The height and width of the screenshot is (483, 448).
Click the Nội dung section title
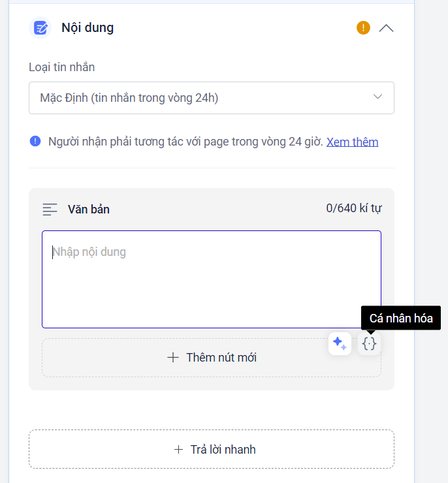point(88,28)
